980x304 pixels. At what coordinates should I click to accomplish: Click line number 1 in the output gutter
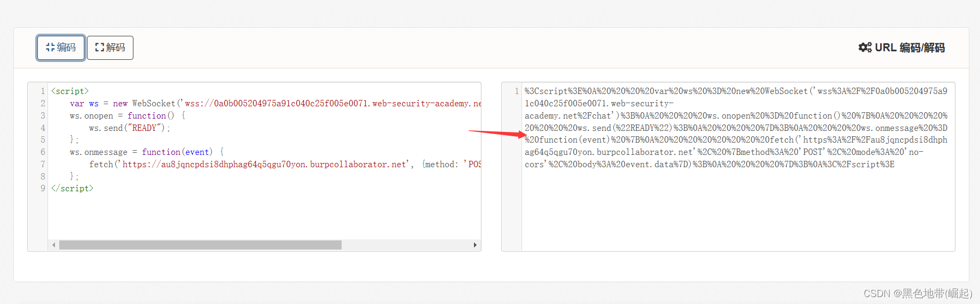click(x=517, y=91)
